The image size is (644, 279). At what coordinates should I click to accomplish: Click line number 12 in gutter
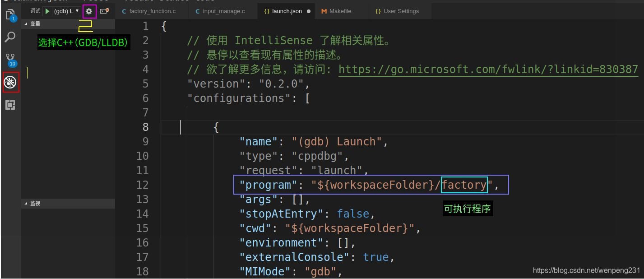coord(142,185)
